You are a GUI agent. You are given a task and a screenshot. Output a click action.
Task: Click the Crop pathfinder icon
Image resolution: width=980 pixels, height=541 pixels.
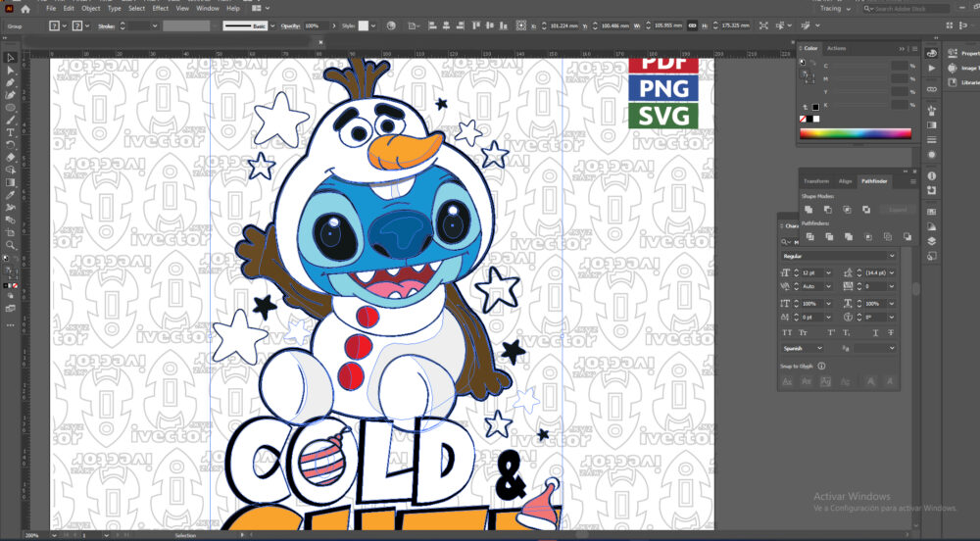(867, 237)
